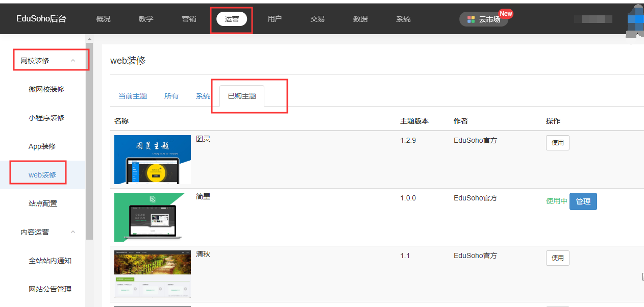This screenshot has width=644, height=307.
Task: Switch to the 所有 tab
Action: pyautogui.click(x=171, y=96)
